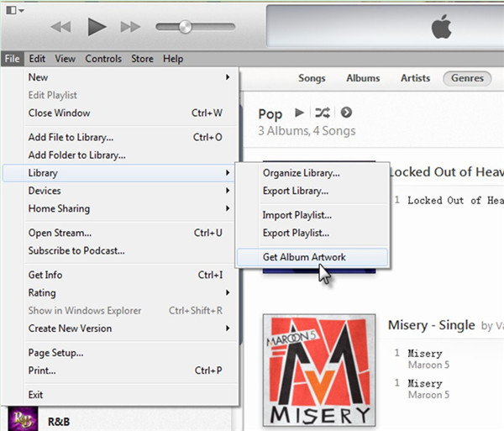Open the window menu icon dropdown at top-left
Image resolution: width=504 pixels, height=431 pixels.
coord(15,10)
